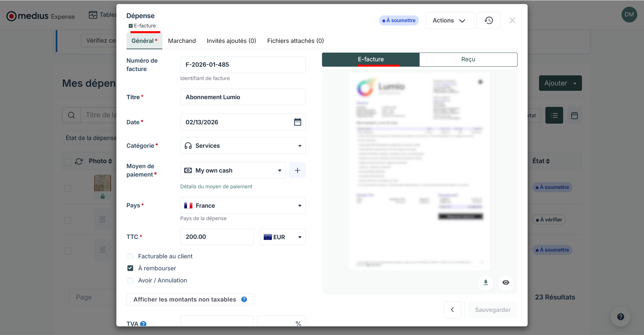Image resolution: width=644 pixels, height=335 pixels.
Task: Download the e-invoice file
Action: click(x=486, y=283)
